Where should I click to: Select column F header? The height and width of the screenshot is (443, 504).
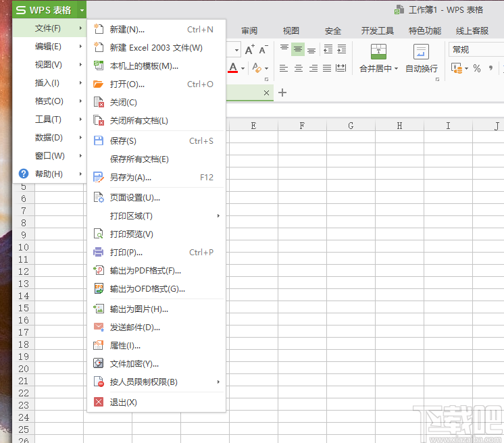point(302,126)
